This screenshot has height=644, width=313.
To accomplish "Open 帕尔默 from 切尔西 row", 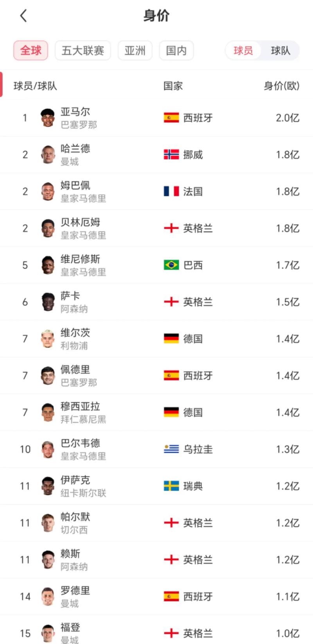I will (156, 523).
